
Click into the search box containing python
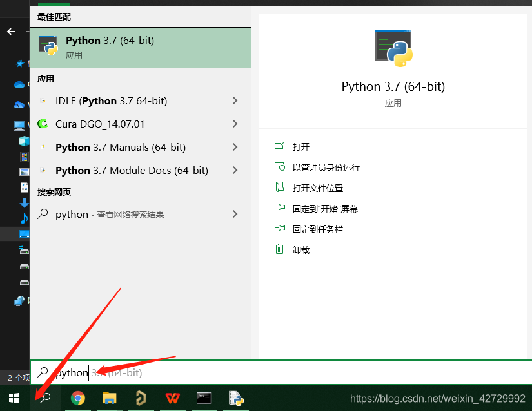(x=281, y=372)
